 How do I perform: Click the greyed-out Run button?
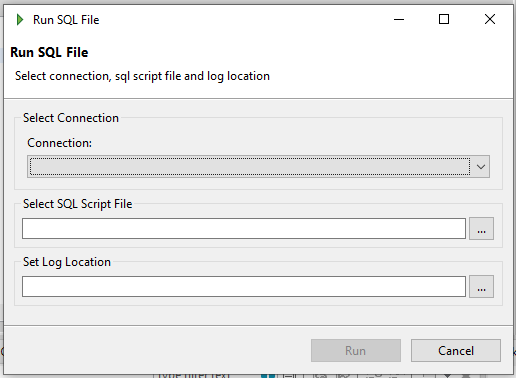click(356, 351)
